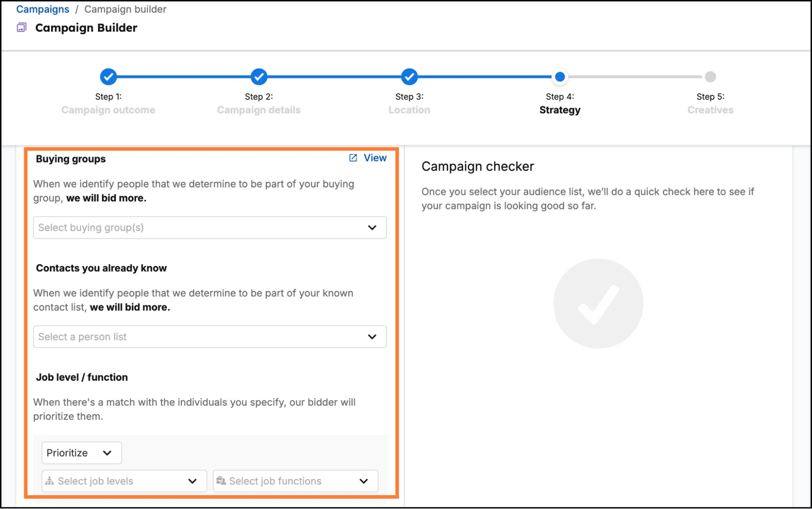
Task: Click the Step 4 active blue dot
Action: point(559,76)
